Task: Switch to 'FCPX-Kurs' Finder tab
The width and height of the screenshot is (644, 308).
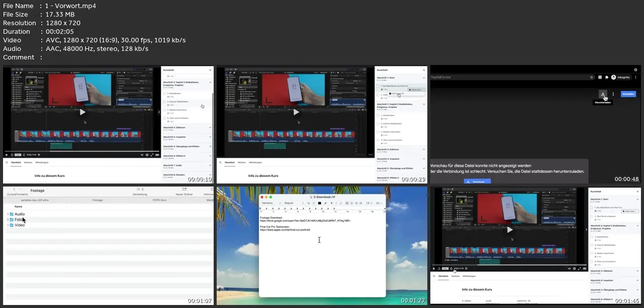Action: click(x=160, y=200)
